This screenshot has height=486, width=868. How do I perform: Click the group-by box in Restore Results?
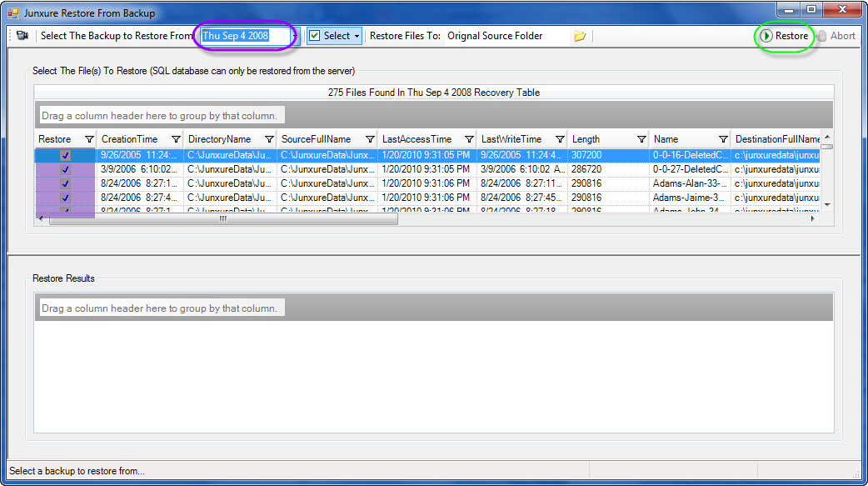(162, 308)
